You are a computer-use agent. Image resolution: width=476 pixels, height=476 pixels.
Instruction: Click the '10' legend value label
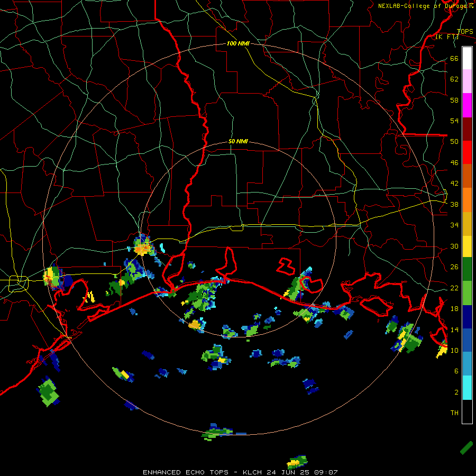point(454,351)
